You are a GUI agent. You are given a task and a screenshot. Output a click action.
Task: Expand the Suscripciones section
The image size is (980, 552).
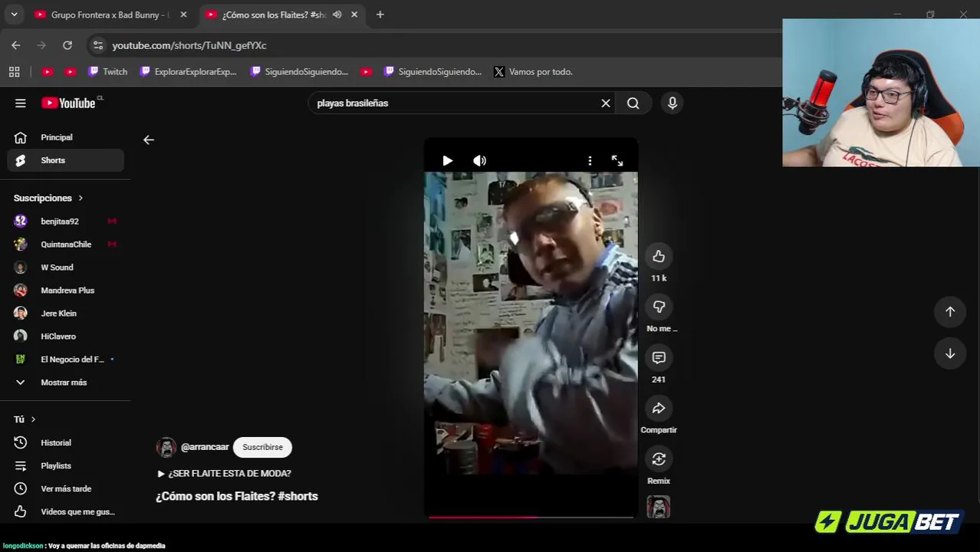(x=48, y=198)
